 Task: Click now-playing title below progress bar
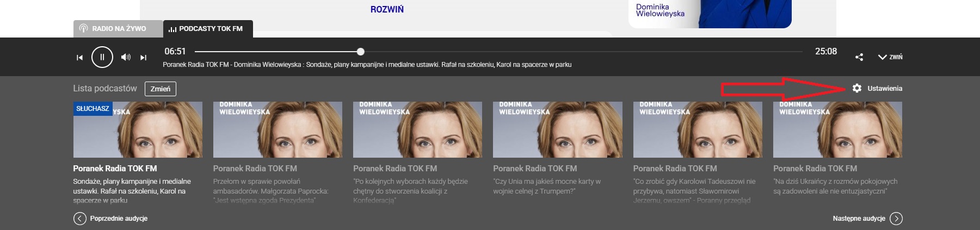pyautogui.click(x=367, y=65)
